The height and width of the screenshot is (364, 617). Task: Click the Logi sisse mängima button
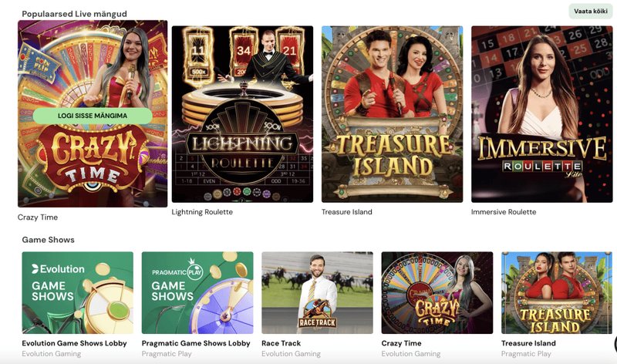[93, 116]
